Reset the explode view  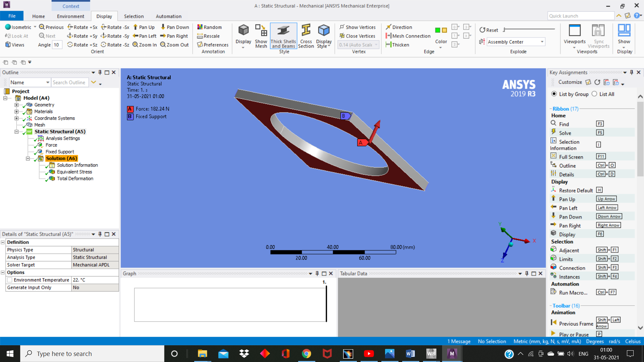[489, 30]
